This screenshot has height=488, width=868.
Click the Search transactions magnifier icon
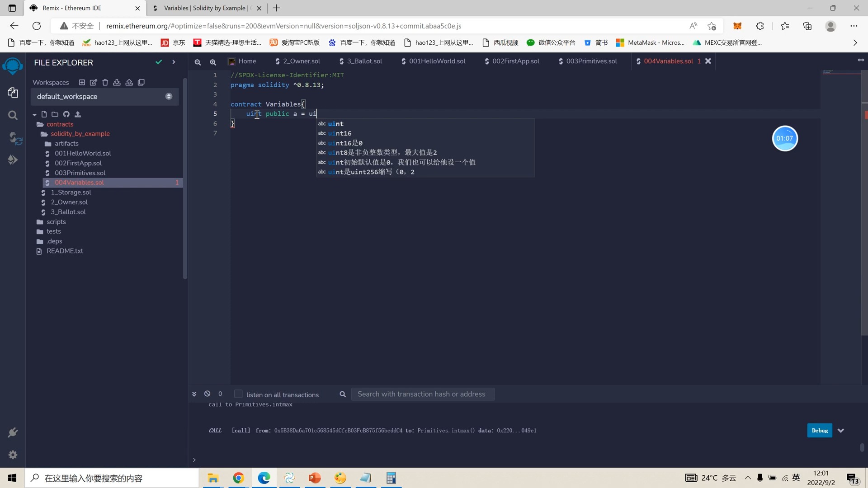pyautogui.click(x=343, y=394)
